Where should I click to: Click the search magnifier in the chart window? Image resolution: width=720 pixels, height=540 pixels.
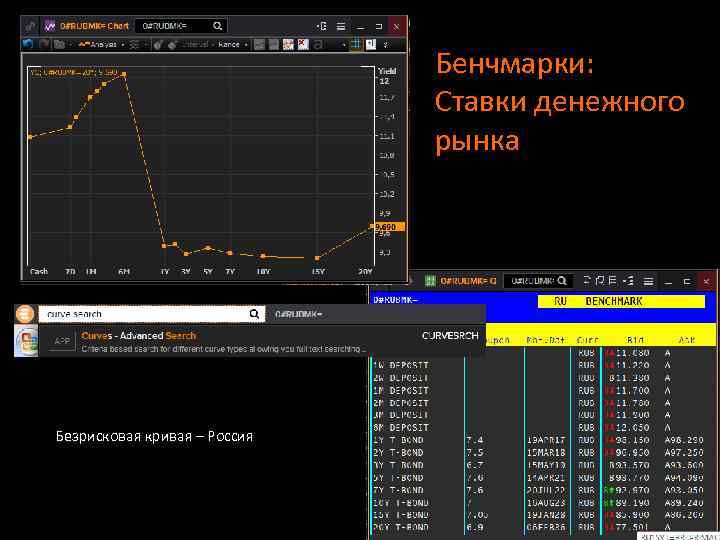[218, 26]
